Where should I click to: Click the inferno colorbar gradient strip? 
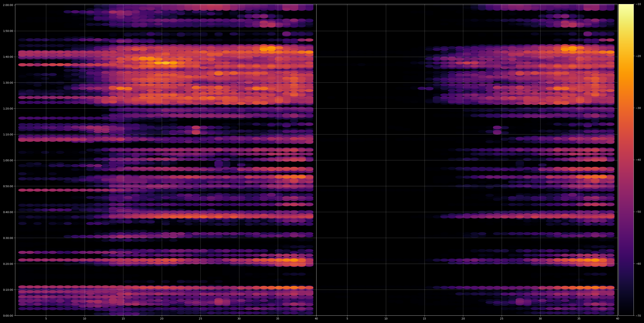[626, 160]
